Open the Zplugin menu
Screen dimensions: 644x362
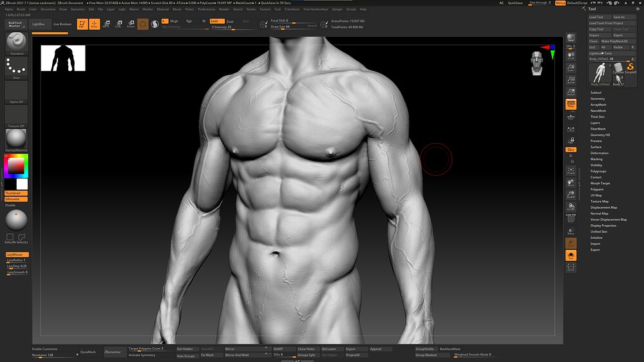click(337, 9)
